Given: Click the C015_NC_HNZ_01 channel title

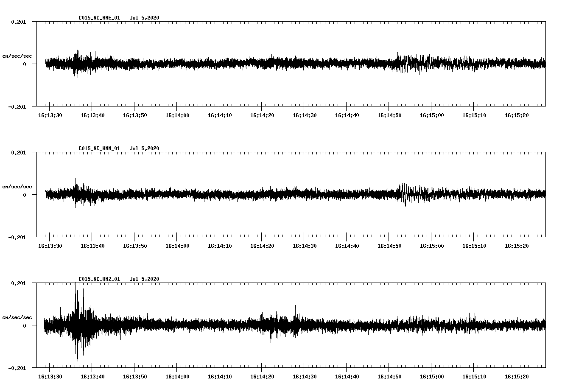Looking at the screenshot, I should click(x=99, y=279).
